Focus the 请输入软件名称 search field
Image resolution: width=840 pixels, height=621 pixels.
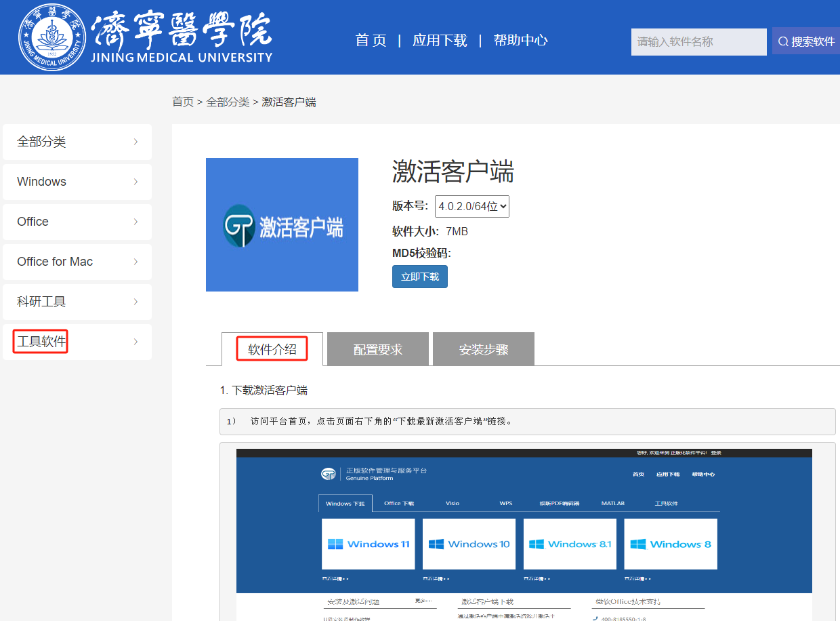click(x=698, y=41)
